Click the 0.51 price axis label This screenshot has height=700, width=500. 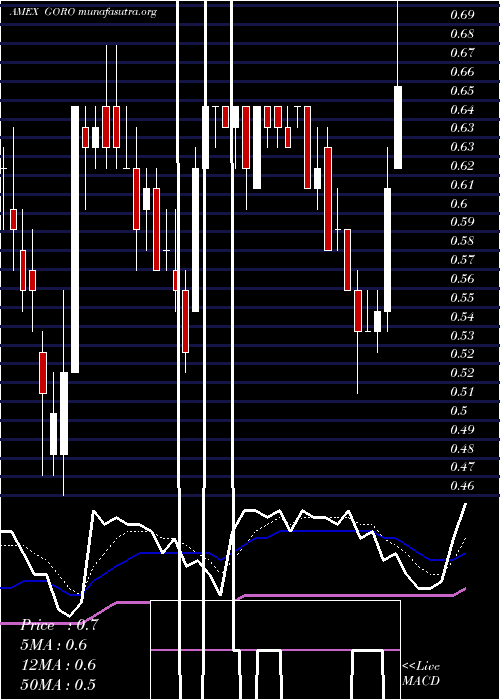(462, 392)
